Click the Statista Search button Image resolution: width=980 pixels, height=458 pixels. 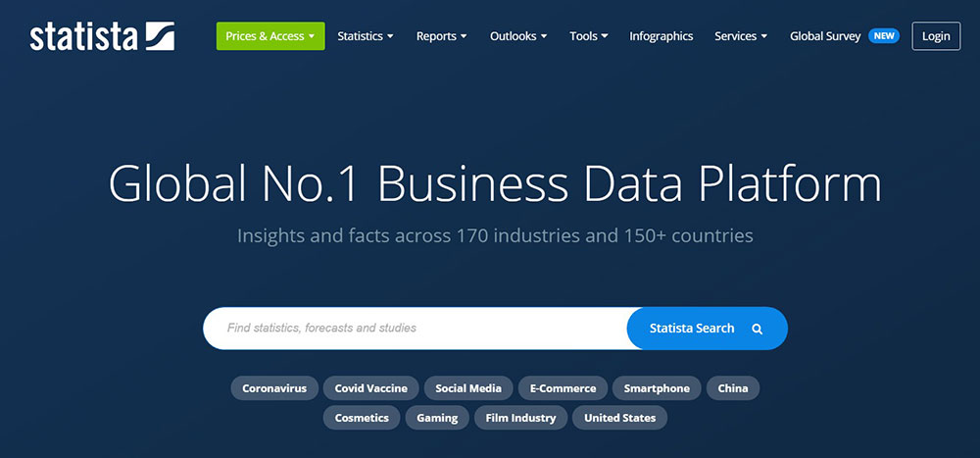[x=707, y=329]
